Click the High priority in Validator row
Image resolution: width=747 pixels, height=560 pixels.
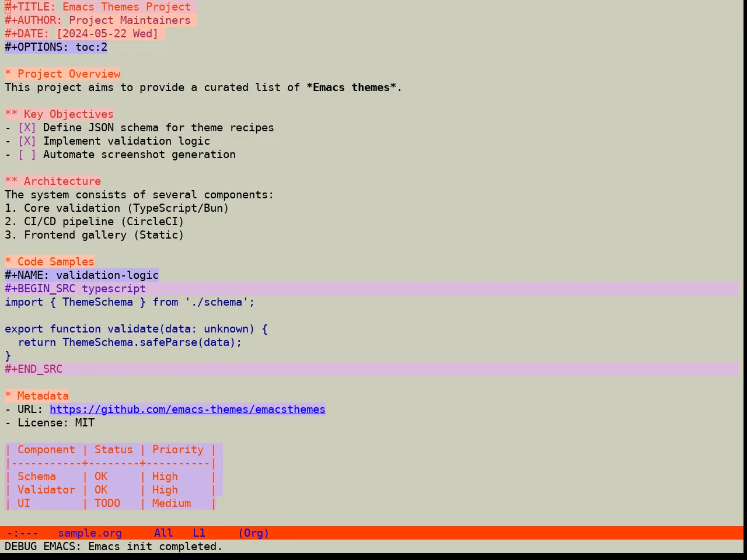click(x=165, y=490)
